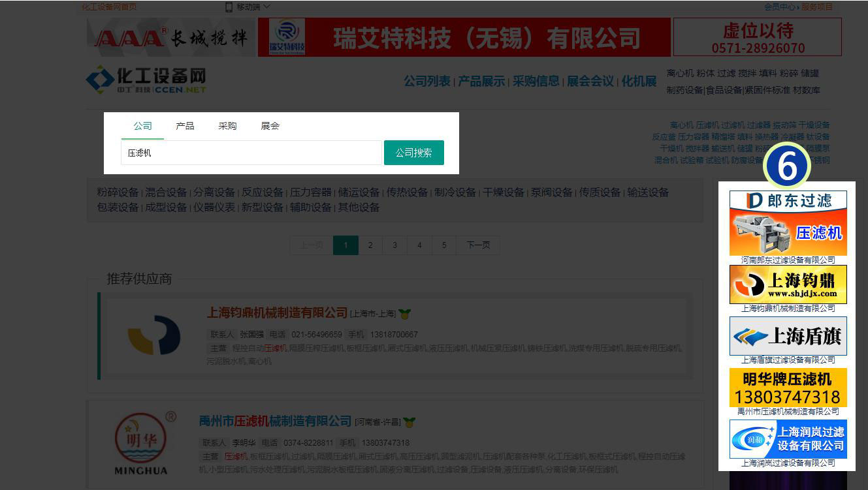Image resolution: width=868 pixels, height=490 pixels.
Task: Switch to the 采购 search tab
Action: [227, 126]
